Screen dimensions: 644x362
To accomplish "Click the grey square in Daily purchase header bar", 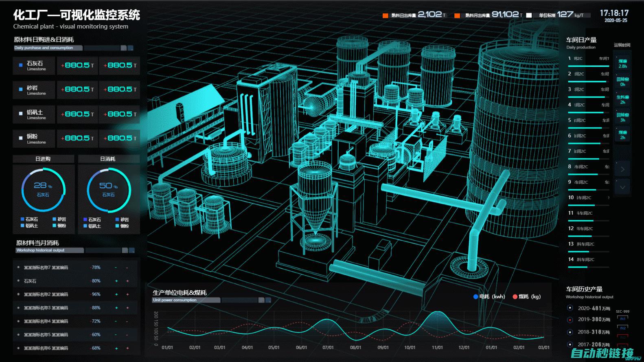I will pyautogui.click(x=124, y=48).
